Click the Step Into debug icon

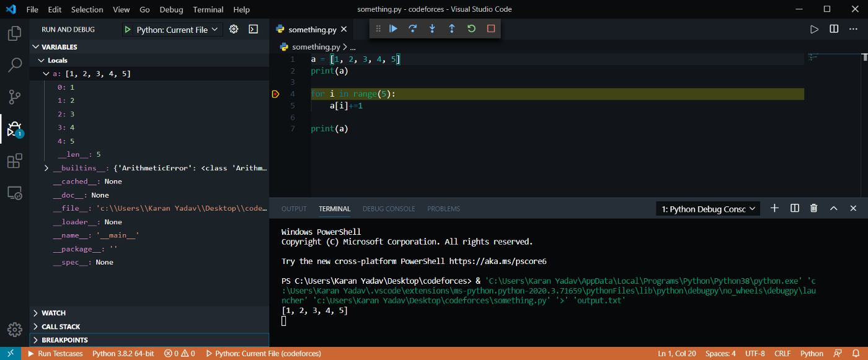[432, 29]
